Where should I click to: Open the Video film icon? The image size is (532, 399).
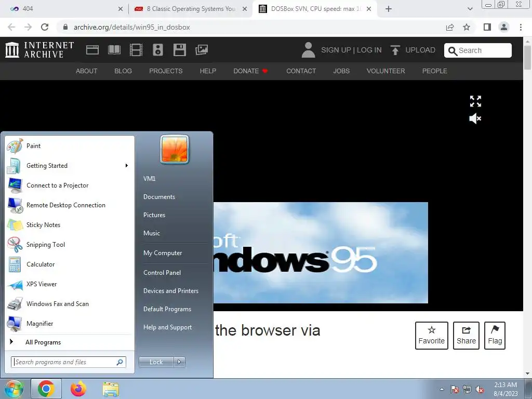pyautogui.click(x=136, y=50)
